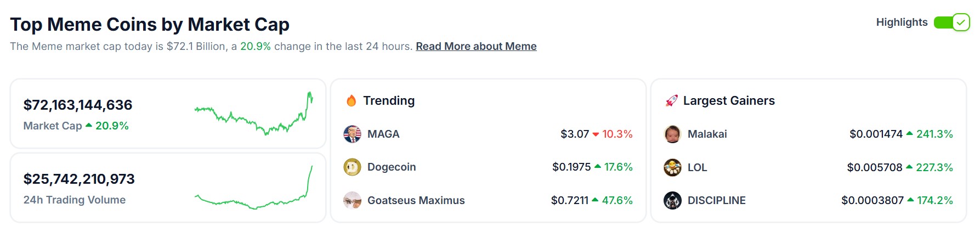Open the Goatseus Maximus coin name
Viewport: 980px width, 226px height.
(416, 200)
